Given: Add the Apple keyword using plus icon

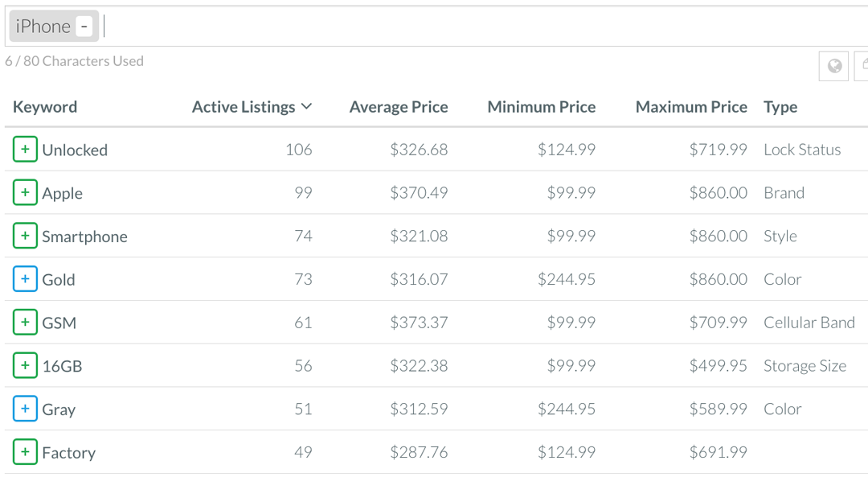Looking at the screenshot, I should click(x=25, y=192).
